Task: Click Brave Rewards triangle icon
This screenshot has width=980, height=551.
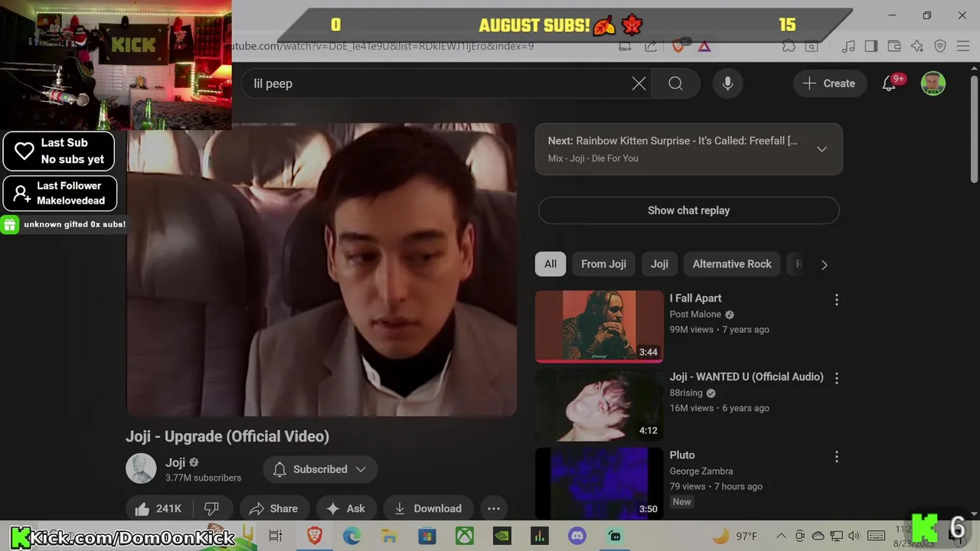Action: (704, 46)
